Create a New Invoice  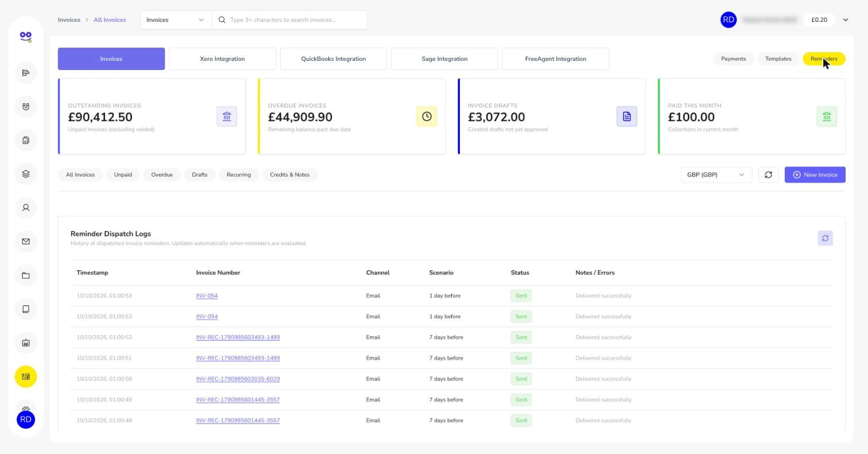pyautogui.click(x=815, y=174)
